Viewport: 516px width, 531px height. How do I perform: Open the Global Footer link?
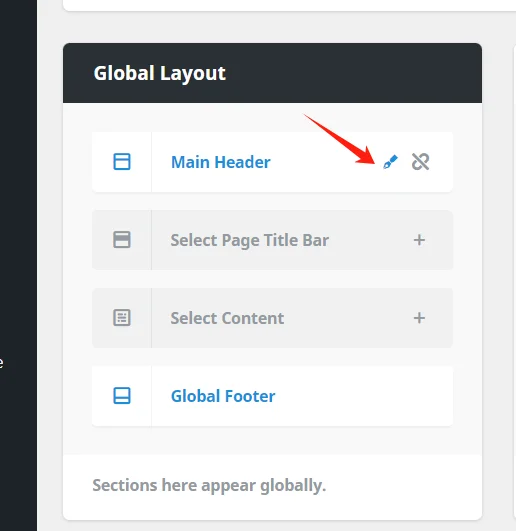[223, 396]
